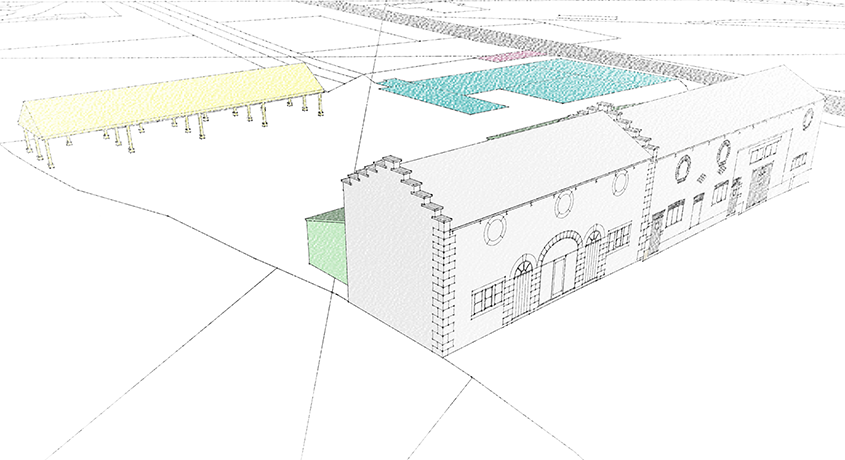Click the large central arched doorway

click(x=558, y=267)
